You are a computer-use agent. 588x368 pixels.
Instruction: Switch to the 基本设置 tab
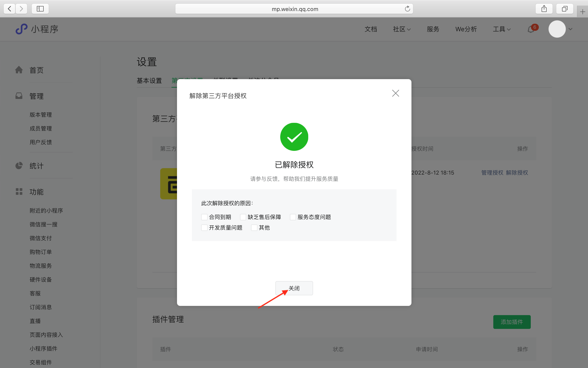click(149, 80)
